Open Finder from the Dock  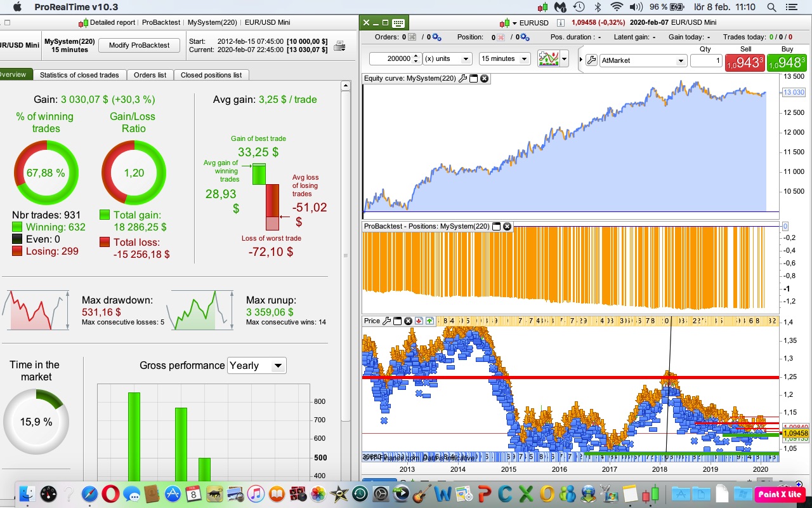pyautogui.click(x=28, y=493)
